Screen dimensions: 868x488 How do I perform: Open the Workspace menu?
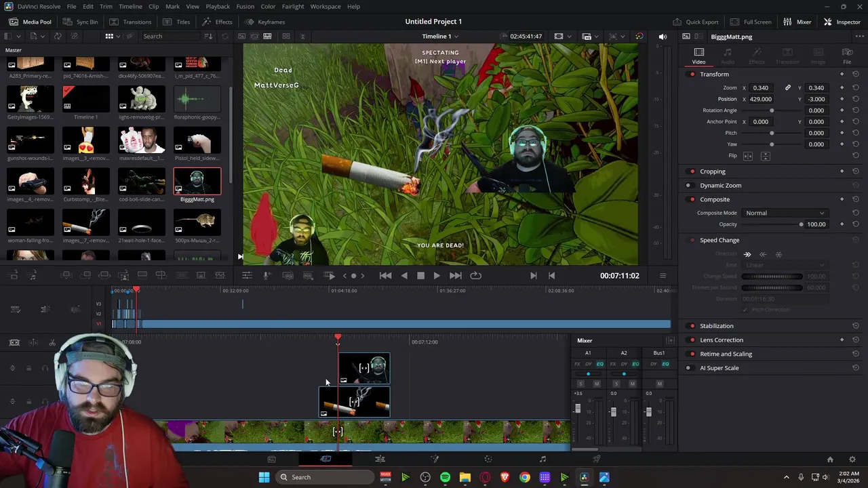point(325,7)
